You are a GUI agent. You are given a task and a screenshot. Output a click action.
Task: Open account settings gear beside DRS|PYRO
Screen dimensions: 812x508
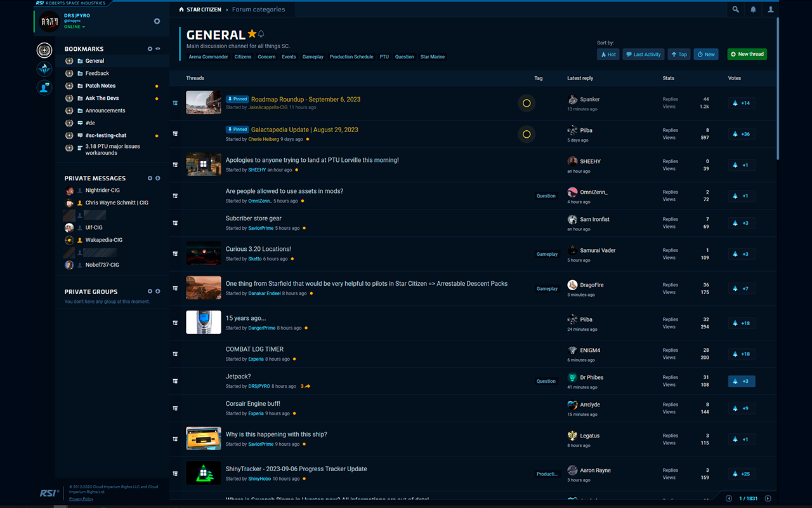click(x=157, y=21)
